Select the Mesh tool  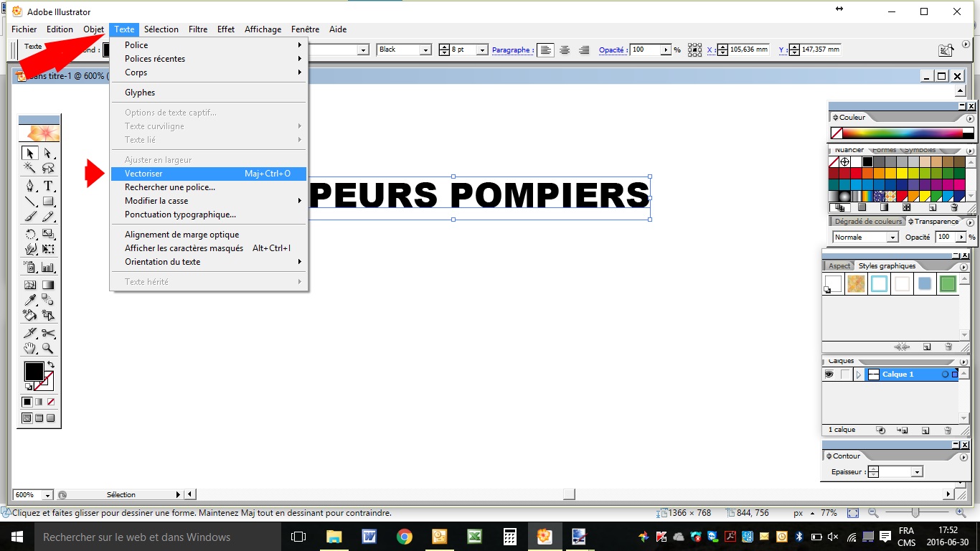[x=30, y=285]
